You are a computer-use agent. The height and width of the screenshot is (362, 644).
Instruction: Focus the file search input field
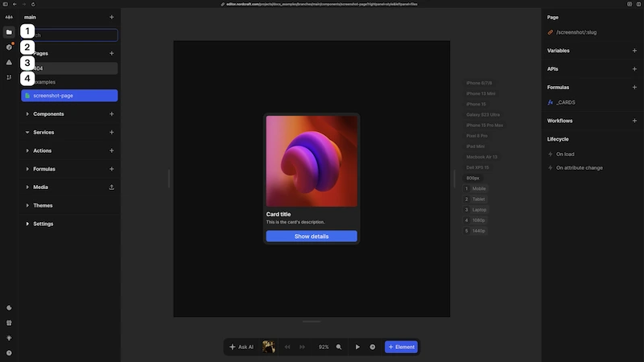pos(69,35)
